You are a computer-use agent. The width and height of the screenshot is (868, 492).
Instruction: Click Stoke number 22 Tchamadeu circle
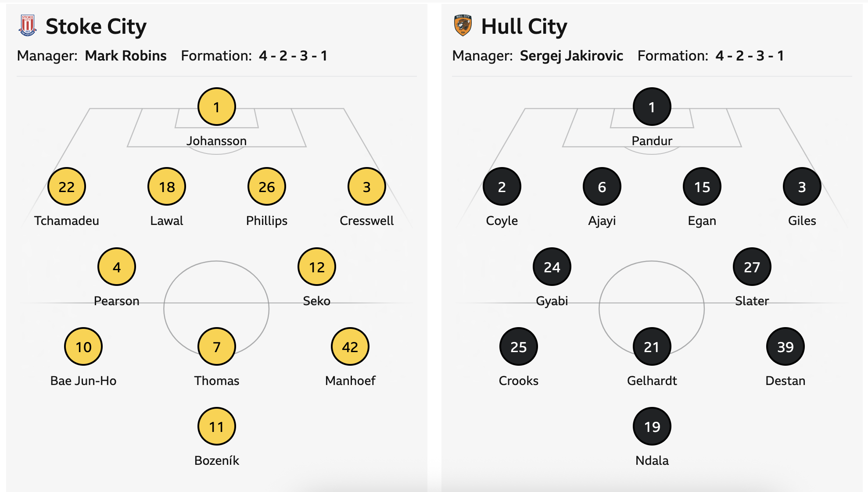point(67,187)
